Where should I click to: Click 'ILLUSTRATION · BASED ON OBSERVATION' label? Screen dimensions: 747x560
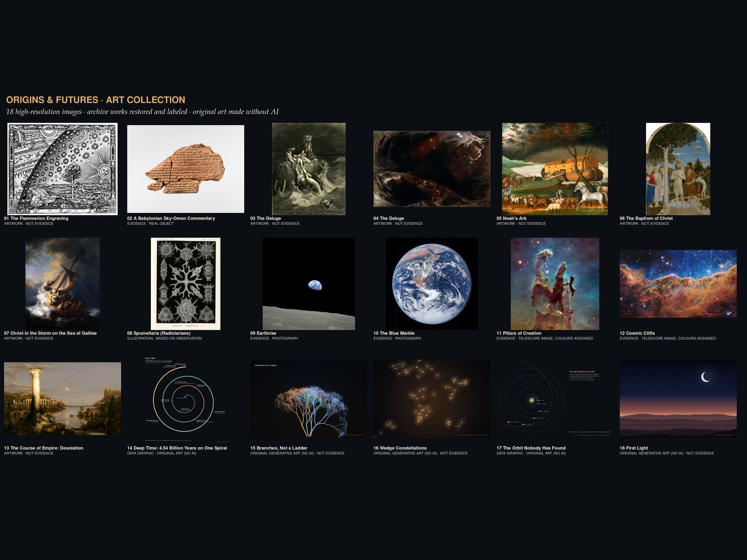pyautogui.click(x=165, y=338)
